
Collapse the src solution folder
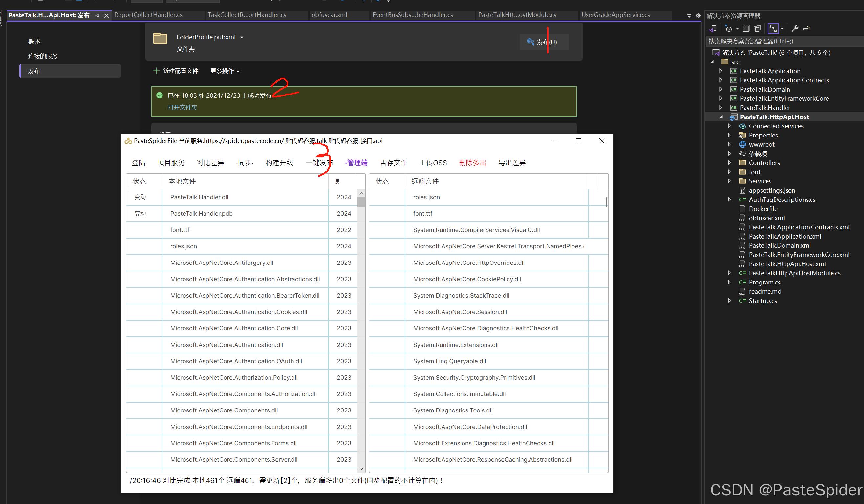pyautogui.click(x=712, y=62)
